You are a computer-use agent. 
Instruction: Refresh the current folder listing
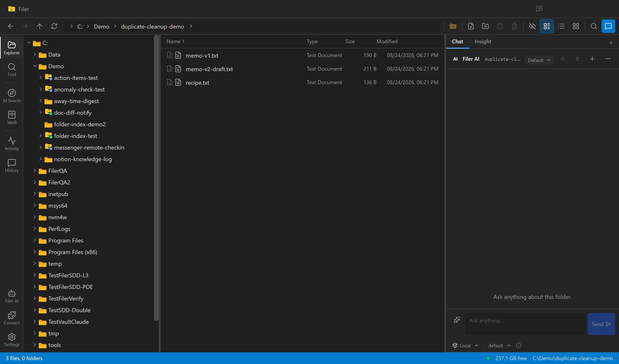54,26
